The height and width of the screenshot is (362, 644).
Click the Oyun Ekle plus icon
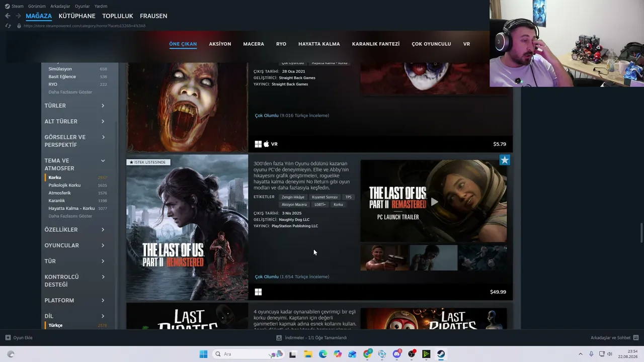(x=8, y=338)
